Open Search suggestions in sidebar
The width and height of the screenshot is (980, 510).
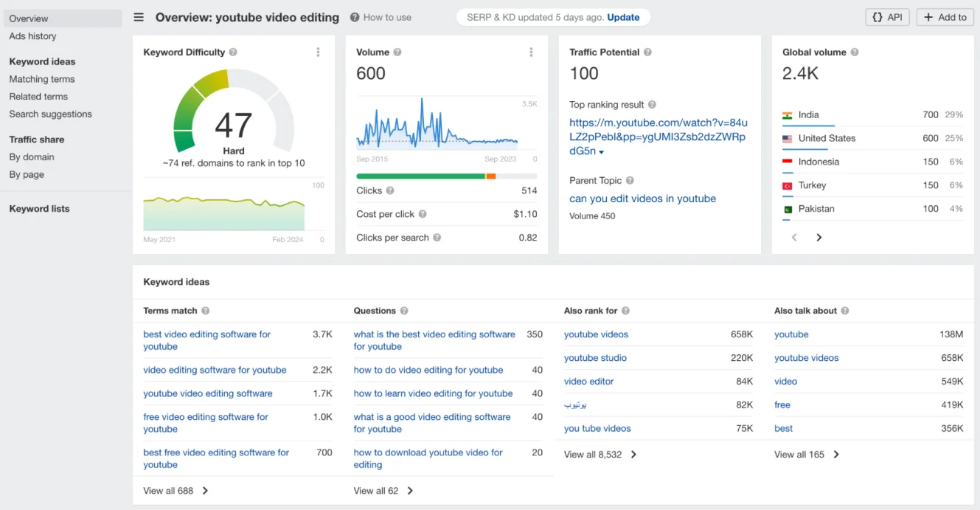point(50,114)
